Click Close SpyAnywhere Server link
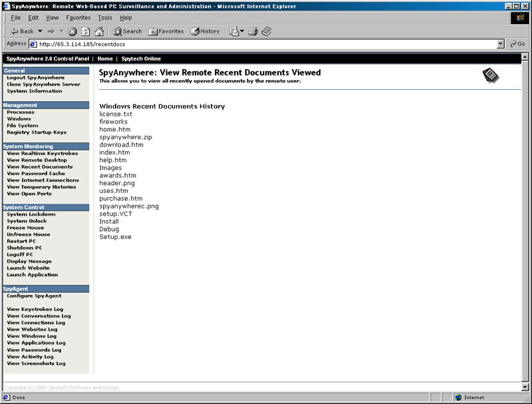Viewport: 532px width, 404px height. (43, 85)
